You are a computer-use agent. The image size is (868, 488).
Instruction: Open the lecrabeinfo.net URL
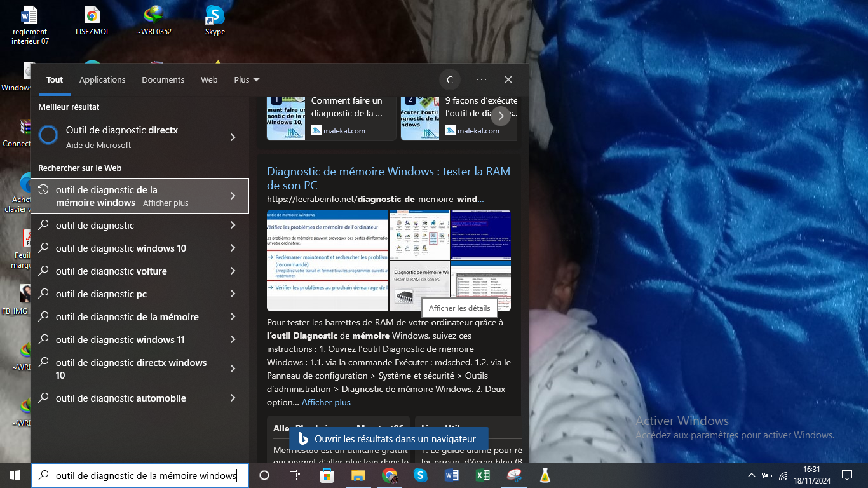point(375,199)
